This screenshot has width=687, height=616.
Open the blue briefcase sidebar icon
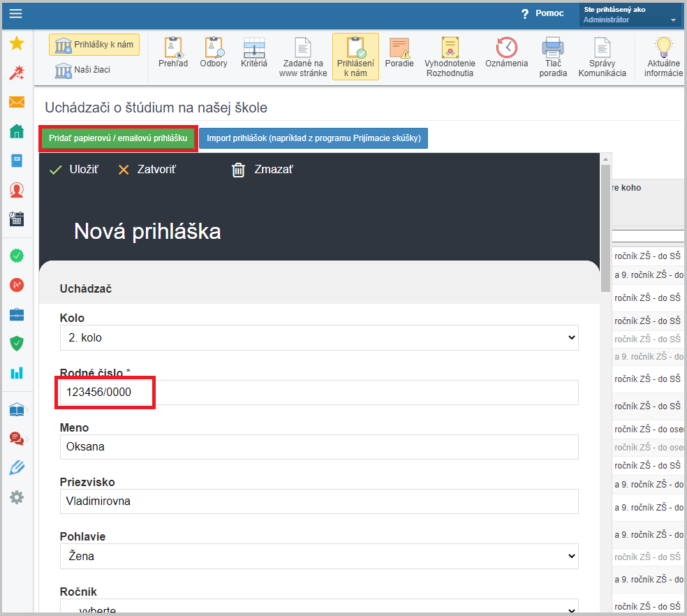[17, 314]
